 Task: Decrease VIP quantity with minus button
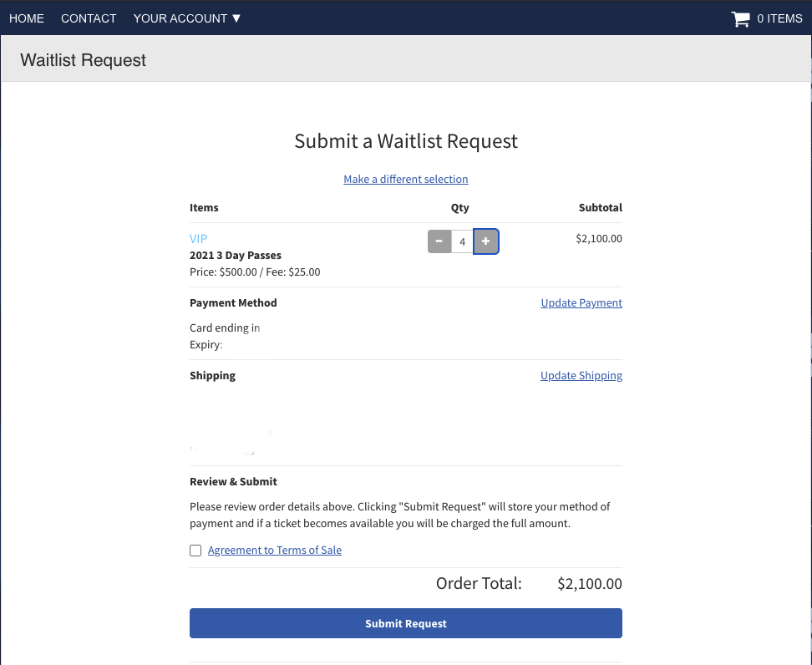439,241
